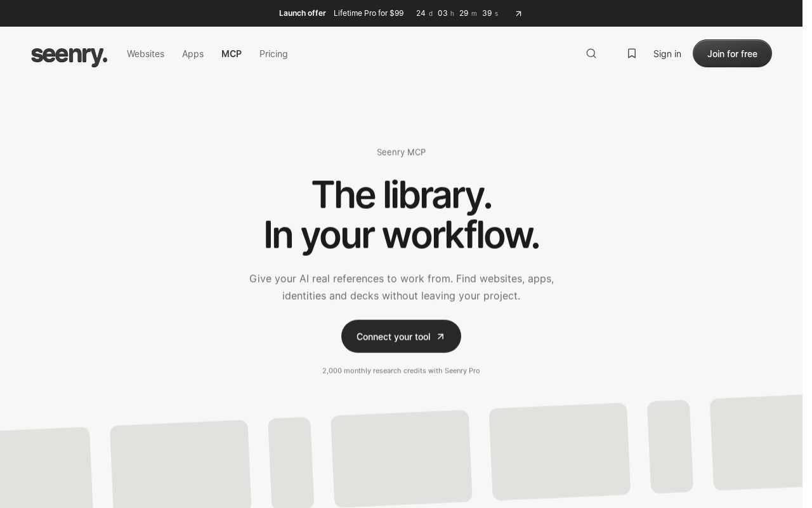
Task: Click the 'In your workflow.' headline line
Action: (402, 235)
